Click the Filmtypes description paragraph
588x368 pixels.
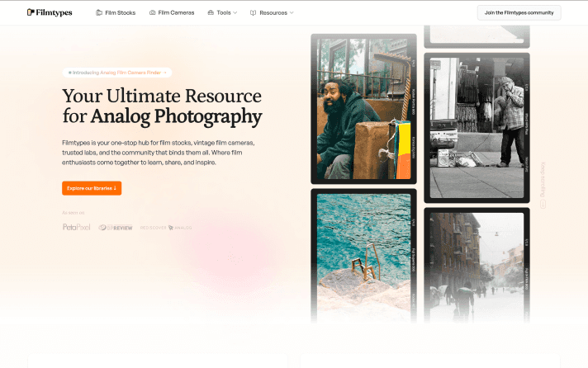point(159,153)
